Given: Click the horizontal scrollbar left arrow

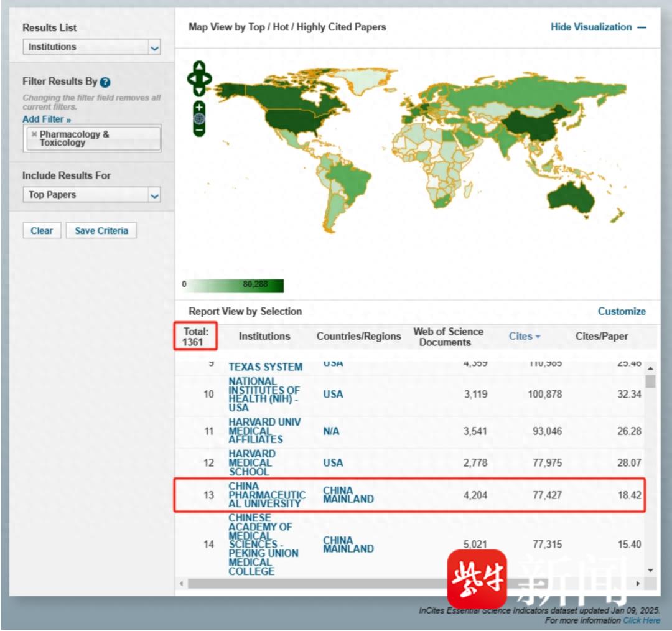Looking at the screenshot, I should (182, 584).
